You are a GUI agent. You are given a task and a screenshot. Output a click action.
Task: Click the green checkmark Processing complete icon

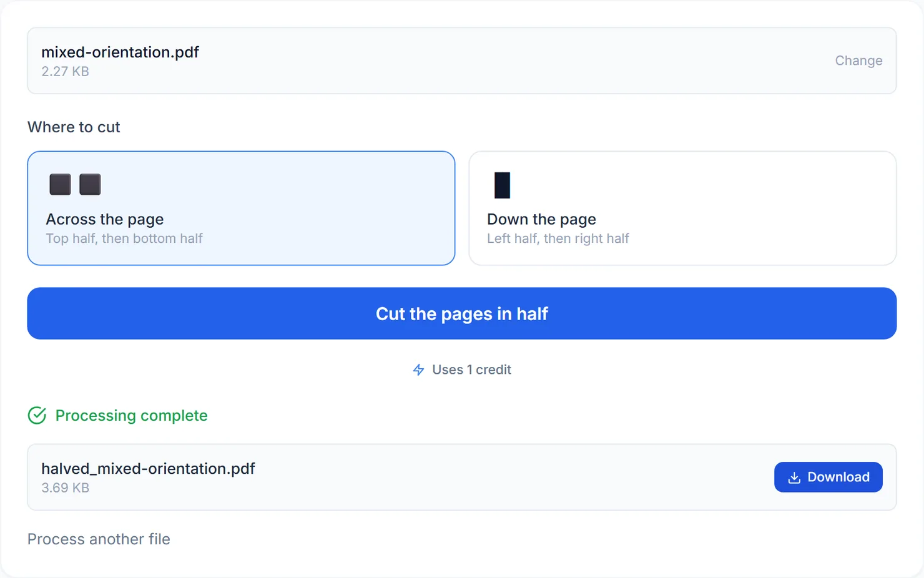37,415
